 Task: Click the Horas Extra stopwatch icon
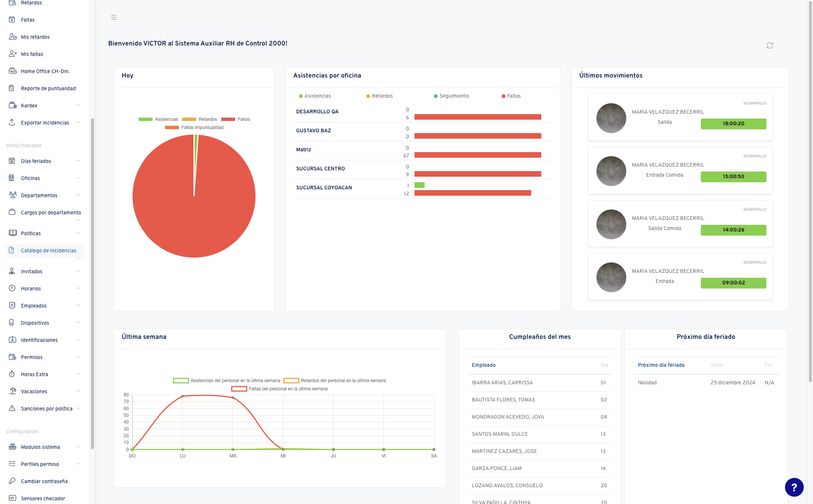tap(12, 374)
